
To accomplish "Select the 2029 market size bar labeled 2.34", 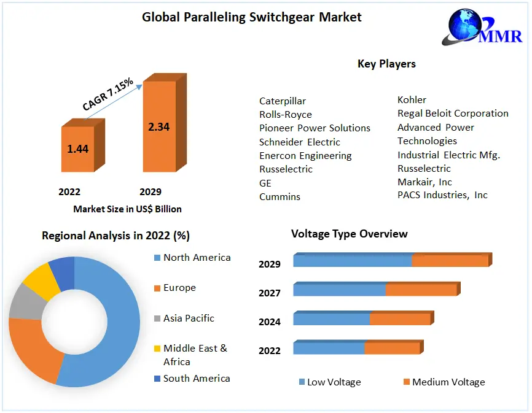I will (x=159, y=126).
